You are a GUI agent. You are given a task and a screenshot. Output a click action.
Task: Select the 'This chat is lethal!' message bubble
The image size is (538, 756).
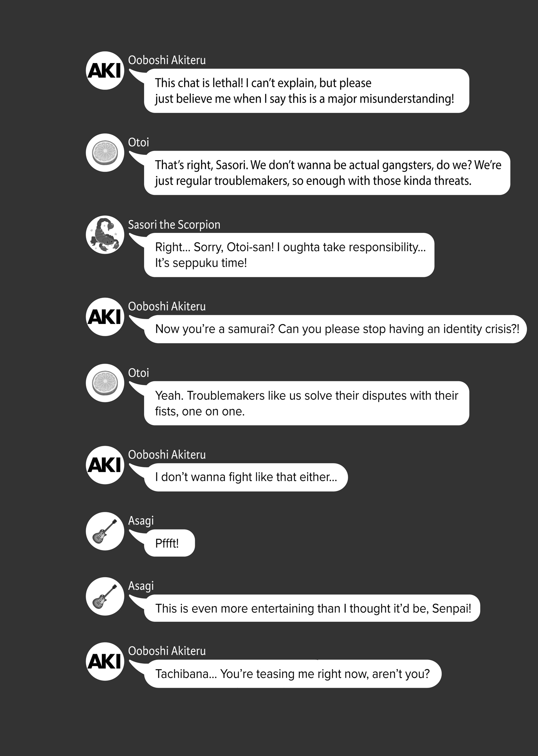[306, 91]
